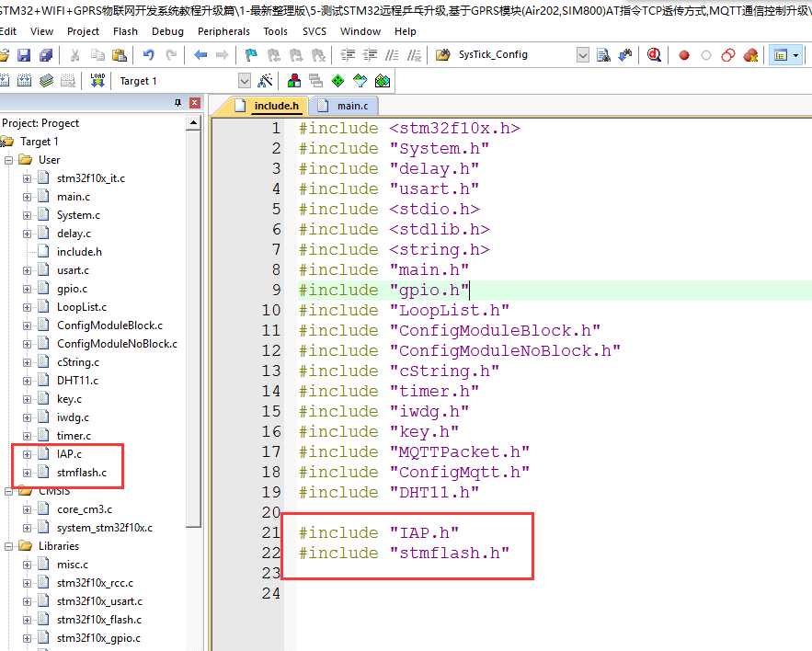
Task: Click project tree scroll up arrow
Action: click(194, 122)
